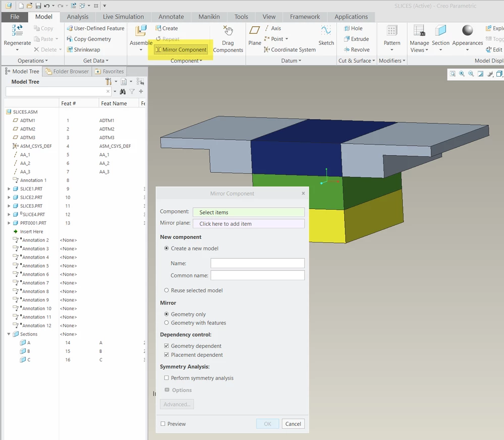Viewport: 504px width, 440px height.
Task: Click the Pattern tool icon
Action: (391, 31)
